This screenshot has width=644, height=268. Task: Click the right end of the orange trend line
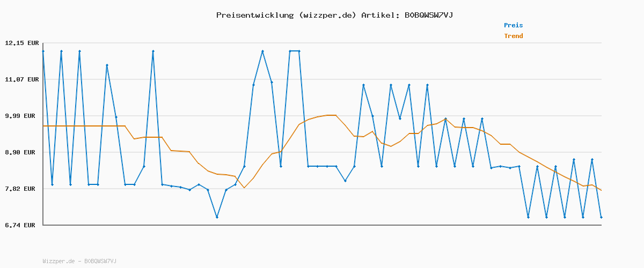tap(601, 190)
